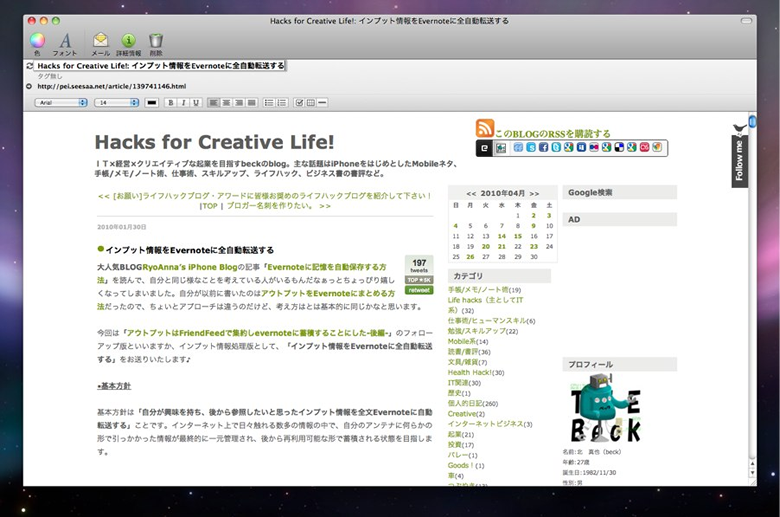Open the Fonts (フォント) panel icon
The height and width of the screenshot is (517, 780).
pyautogui.click(x=65, y=41)
